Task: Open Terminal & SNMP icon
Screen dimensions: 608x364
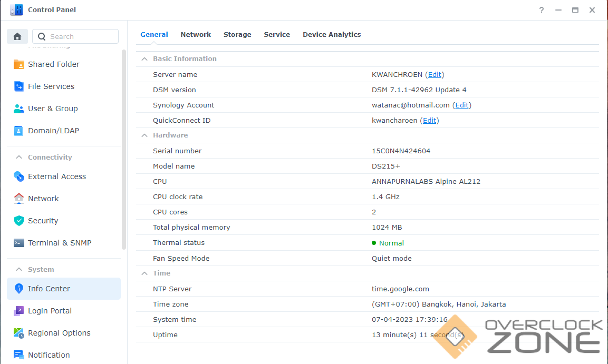Action: tap(19, 243)
